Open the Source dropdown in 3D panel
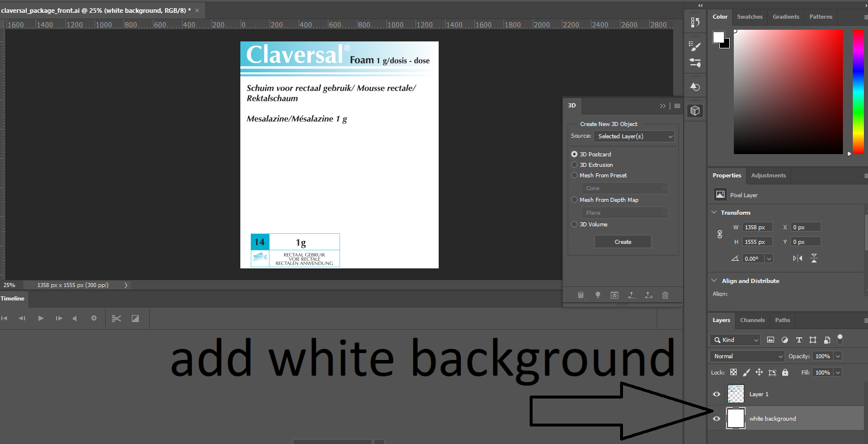Screen dimensions: 868x444 point(633,136)
